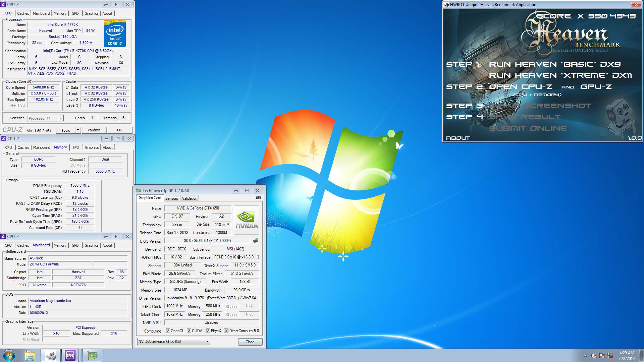
Task: Click the taskbar clock showing 4:29 AM
Action: click(x=627, y=356)
